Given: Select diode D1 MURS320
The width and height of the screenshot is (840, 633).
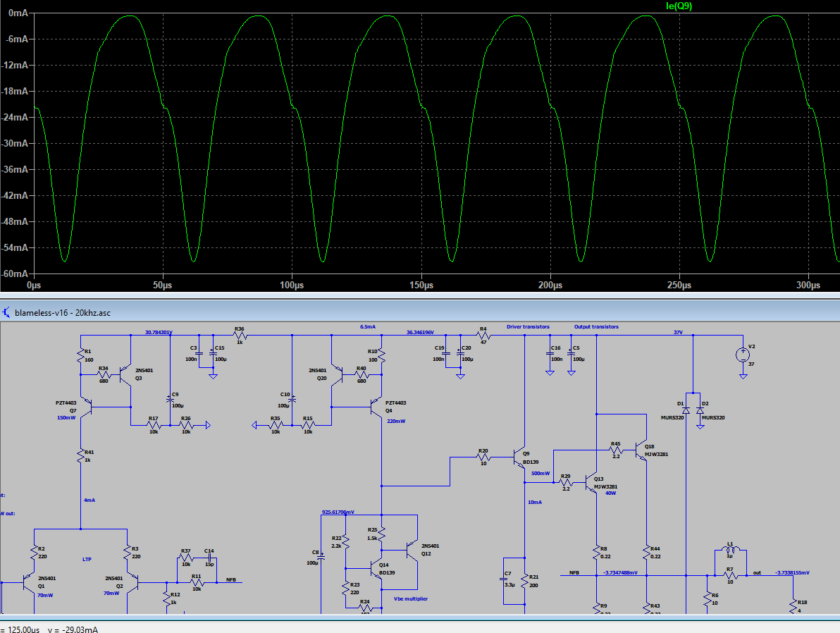Looking at the screenshot, I should click(x=686, y=410).
